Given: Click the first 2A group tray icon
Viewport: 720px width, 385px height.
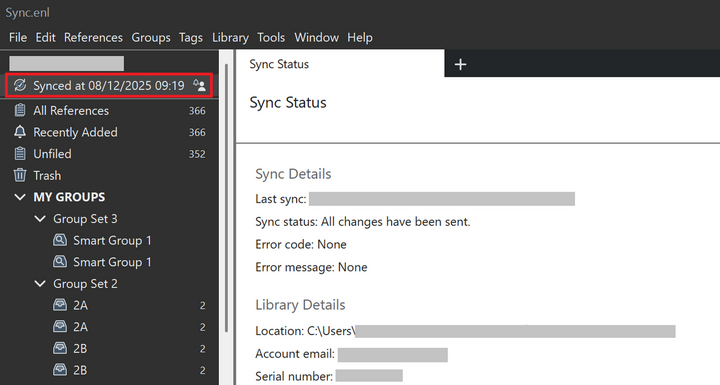Looking at the screenshot, I should point(60,305).
